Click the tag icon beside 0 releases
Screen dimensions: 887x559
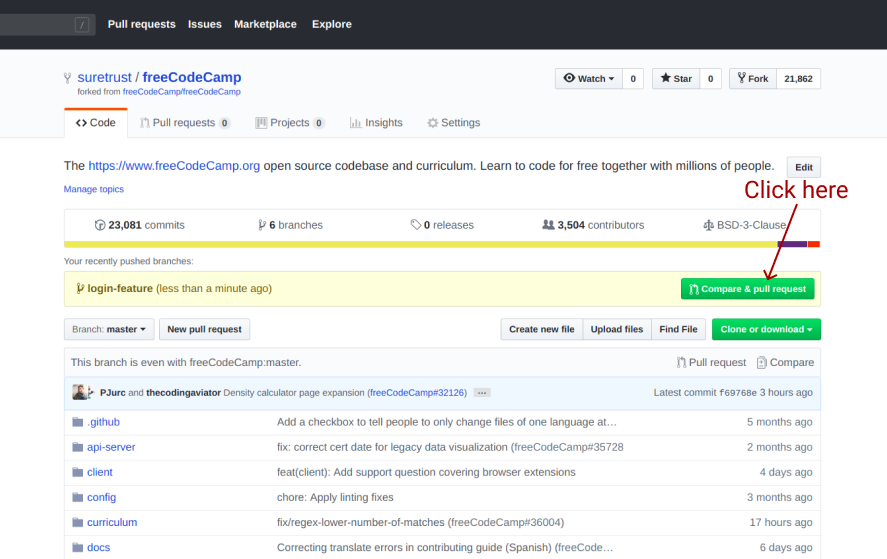[x=416, y=225]
